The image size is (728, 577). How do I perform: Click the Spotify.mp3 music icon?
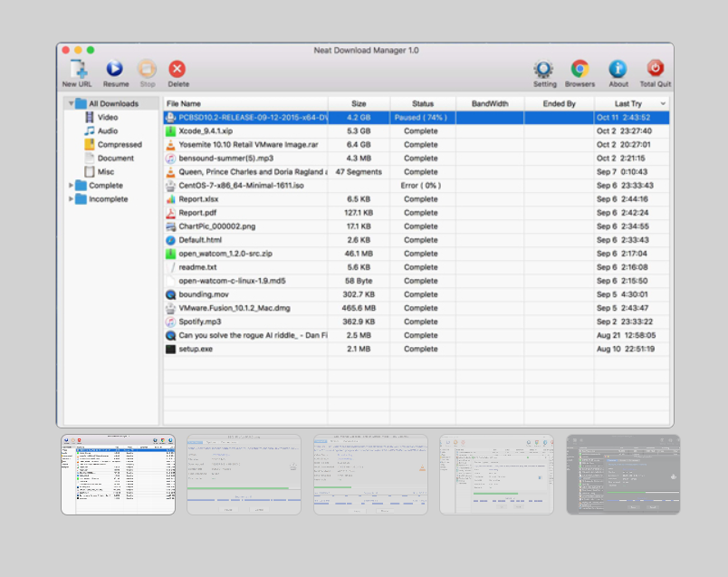(x=171, y=322)
